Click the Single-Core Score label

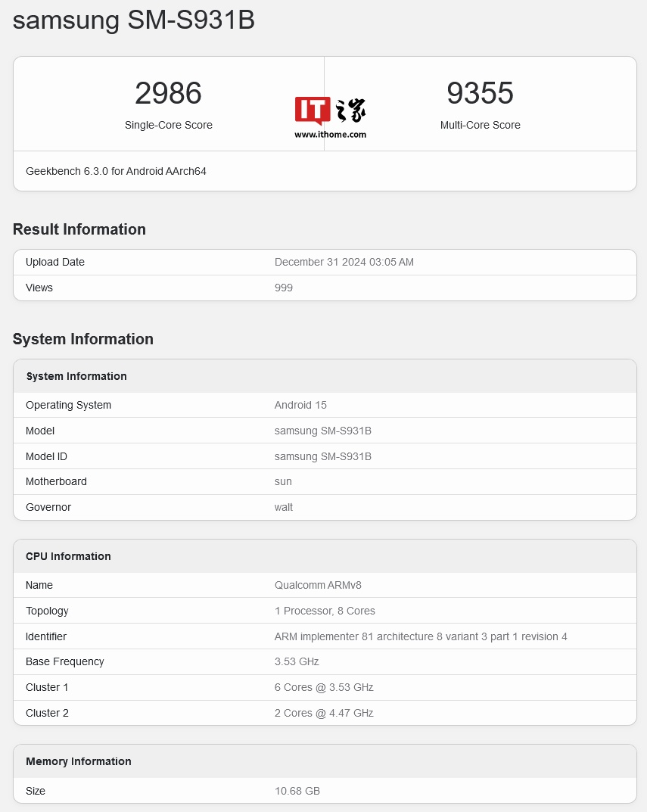coord(168,125)
